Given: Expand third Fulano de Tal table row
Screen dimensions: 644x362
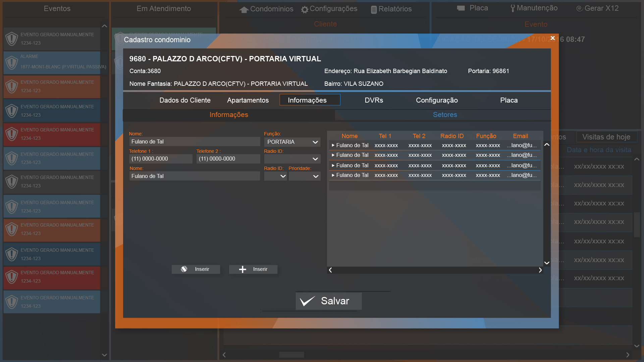Looking at the screenshot, I should 333,165.
